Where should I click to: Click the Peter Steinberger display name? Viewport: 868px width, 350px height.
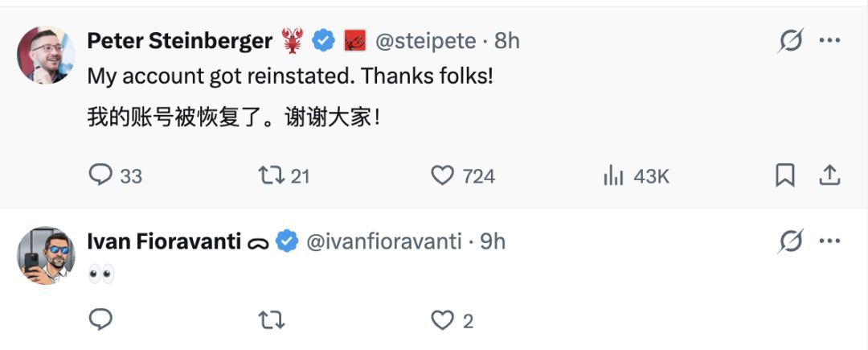(x=179, y=41)
